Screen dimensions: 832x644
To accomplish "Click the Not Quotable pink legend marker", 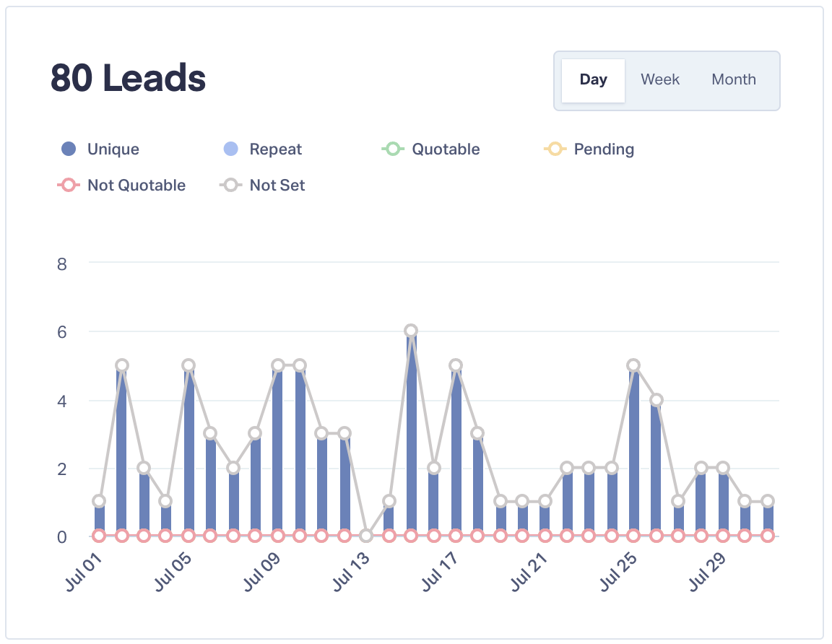I will [x=69, y=185].
